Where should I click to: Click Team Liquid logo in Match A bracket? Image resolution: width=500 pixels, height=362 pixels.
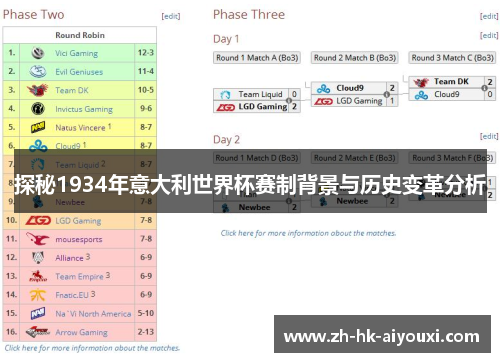pyautogui.click(x=225, y=95)
